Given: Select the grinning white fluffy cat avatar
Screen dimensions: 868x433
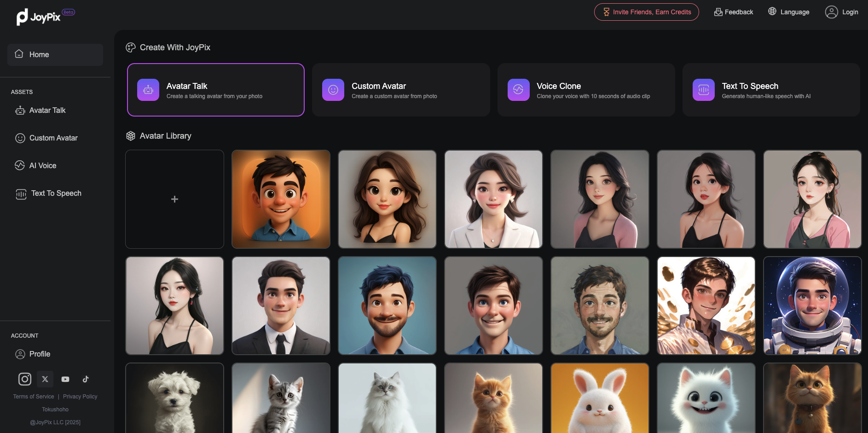Looking at the screenshot, I should pos(706,398).
